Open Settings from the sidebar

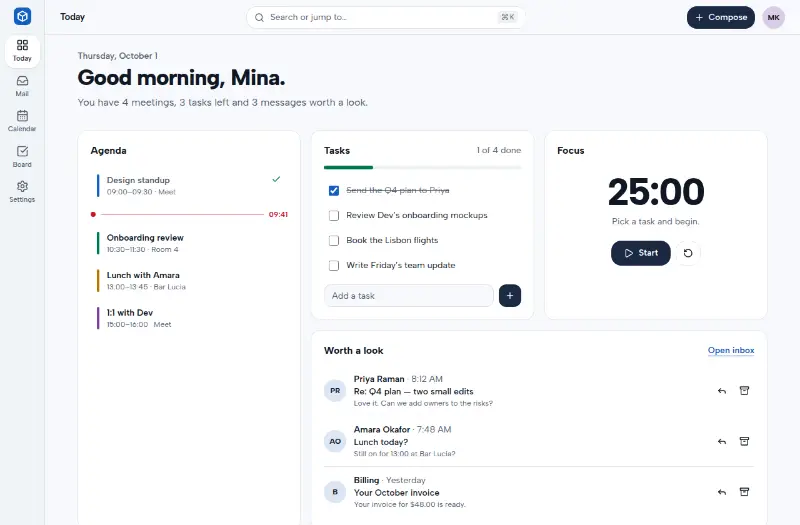[x=22, y=192]
